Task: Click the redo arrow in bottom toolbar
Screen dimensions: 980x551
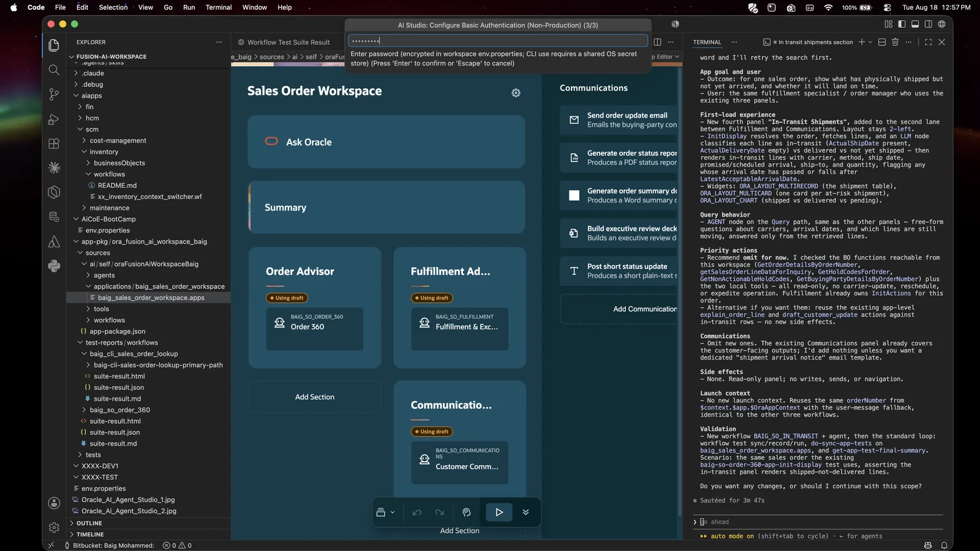Action: pos(439,512)
